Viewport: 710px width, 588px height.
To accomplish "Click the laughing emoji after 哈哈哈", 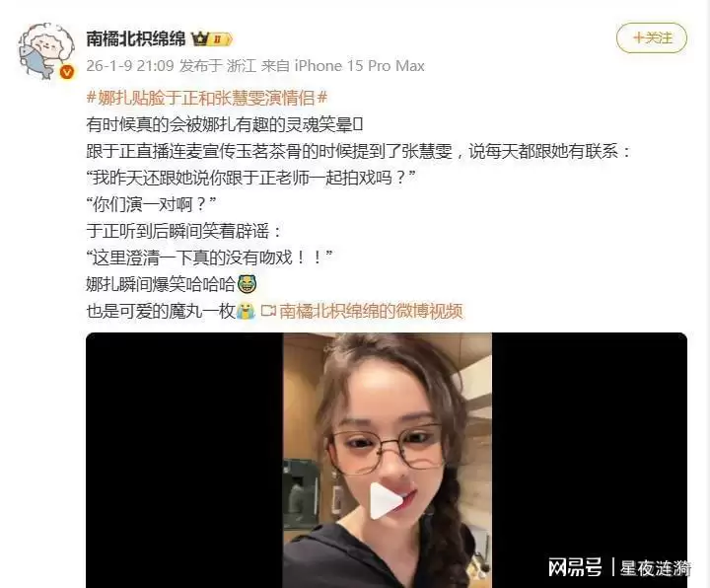I will click(247, 284).
